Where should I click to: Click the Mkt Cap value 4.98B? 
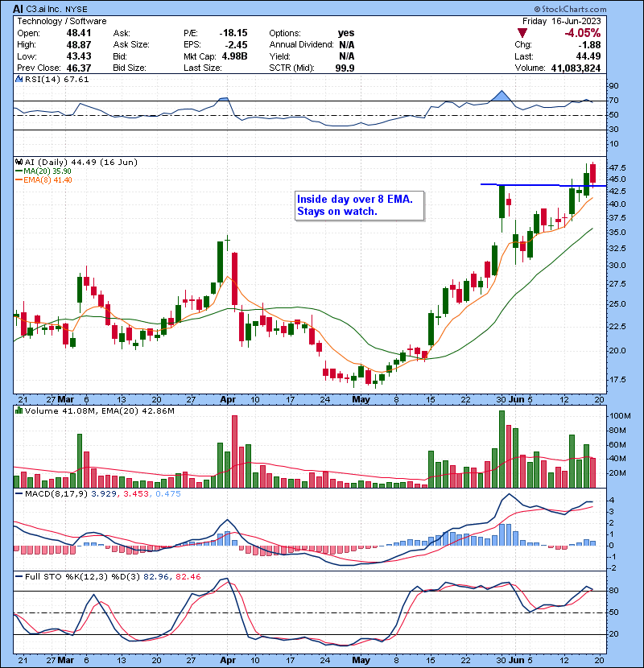tap(234, 56)
